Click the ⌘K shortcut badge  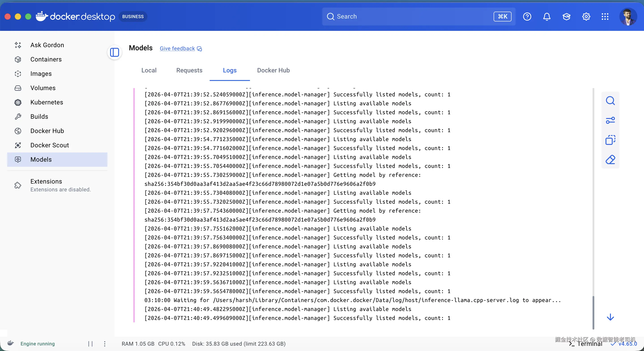(502, 17)
